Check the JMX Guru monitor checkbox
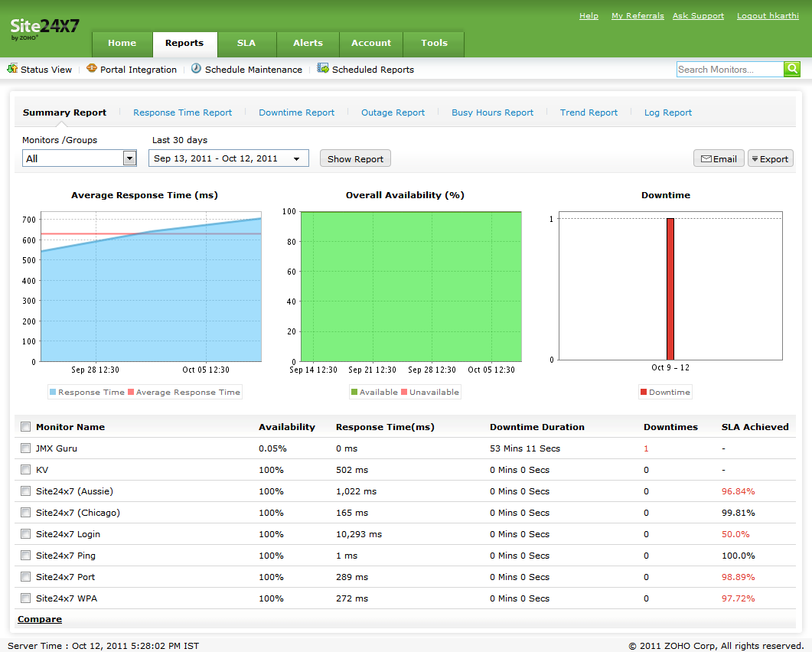 (26, 448)
